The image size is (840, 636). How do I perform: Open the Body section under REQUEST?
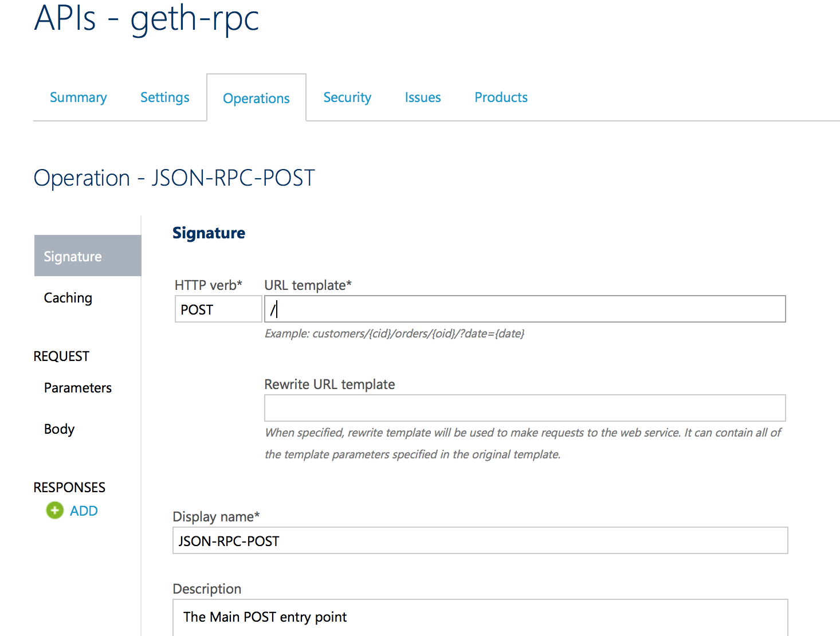point(59,429)
